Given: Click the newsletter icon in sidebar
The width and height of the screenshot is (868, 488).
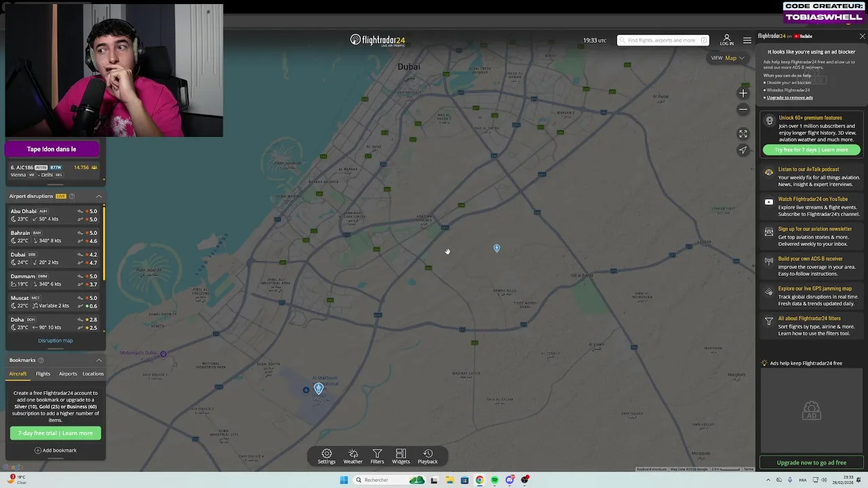Looking at the screenshot, I should [768, 232].
